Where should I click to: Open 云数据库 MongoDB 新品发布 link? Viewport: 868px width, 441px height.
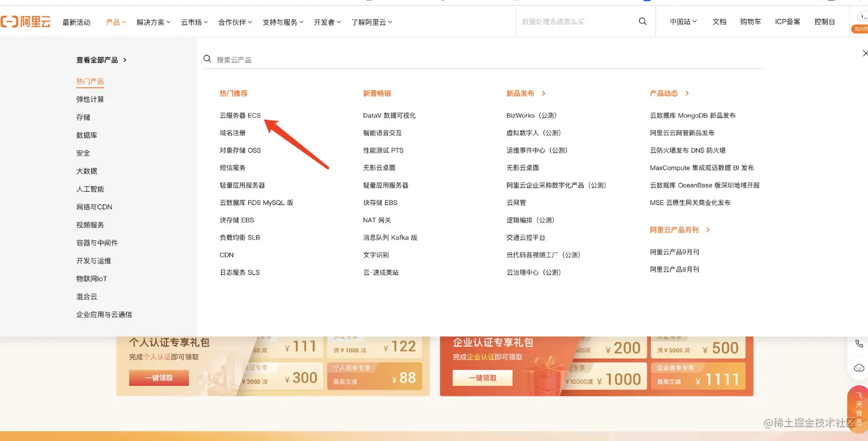pyautogui.click(x=693, y=115)
